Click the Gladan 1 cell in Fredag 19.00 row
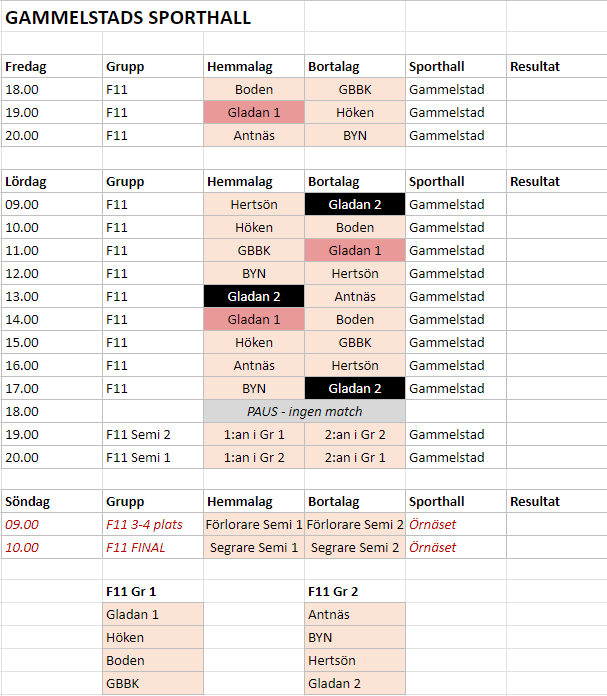The width and height of the screenshot is (607, 696). (x=254, y=113)
